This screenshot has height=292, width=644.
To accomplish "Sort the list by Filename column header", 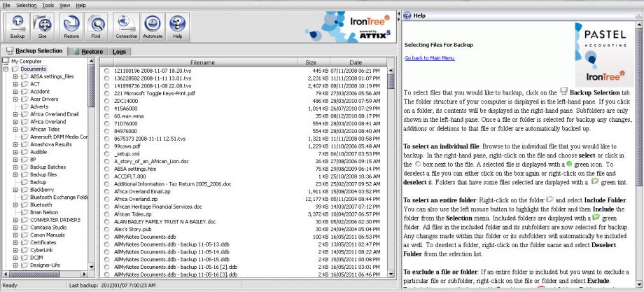I will (x=202, y=62).
